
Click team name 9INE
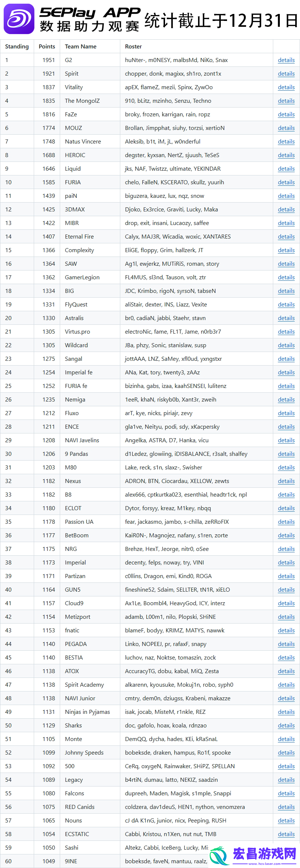point(71,861)
